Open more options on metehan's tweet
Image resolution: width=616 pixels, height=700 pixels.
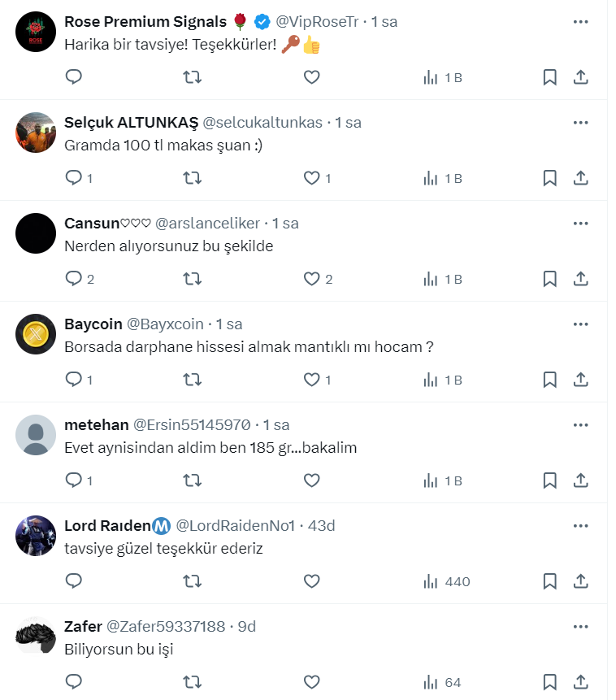pos(580,424)
